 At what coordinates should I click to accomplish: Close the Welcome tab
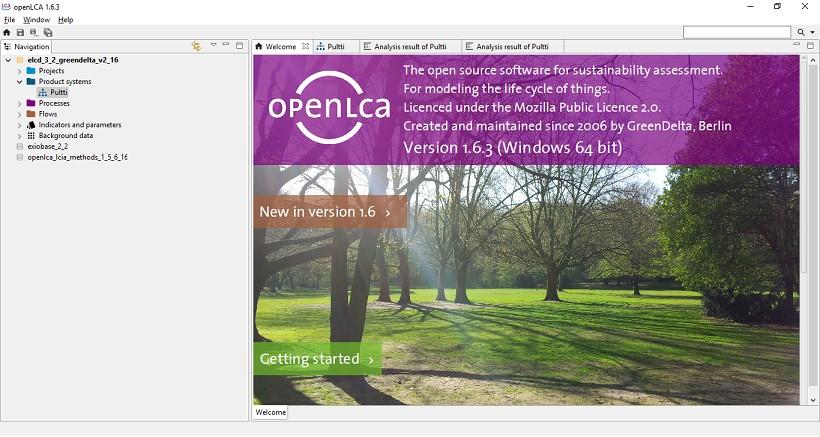[x=305, y=47]
